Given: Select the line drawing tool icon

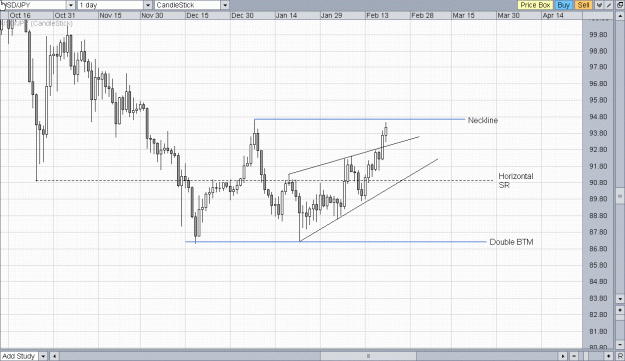Looking at the screenshot, I should [609, 5].
